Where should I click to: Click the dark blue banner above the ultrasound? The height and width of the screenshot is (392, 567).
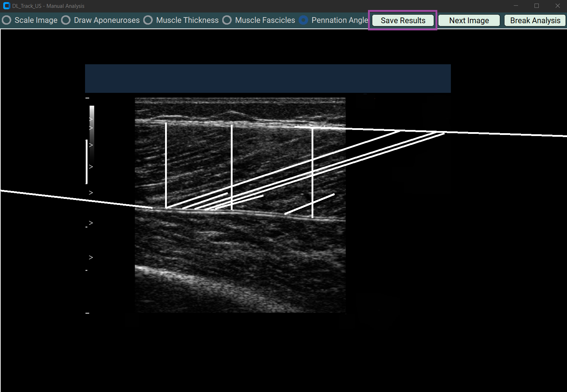[x=268, y=79]
